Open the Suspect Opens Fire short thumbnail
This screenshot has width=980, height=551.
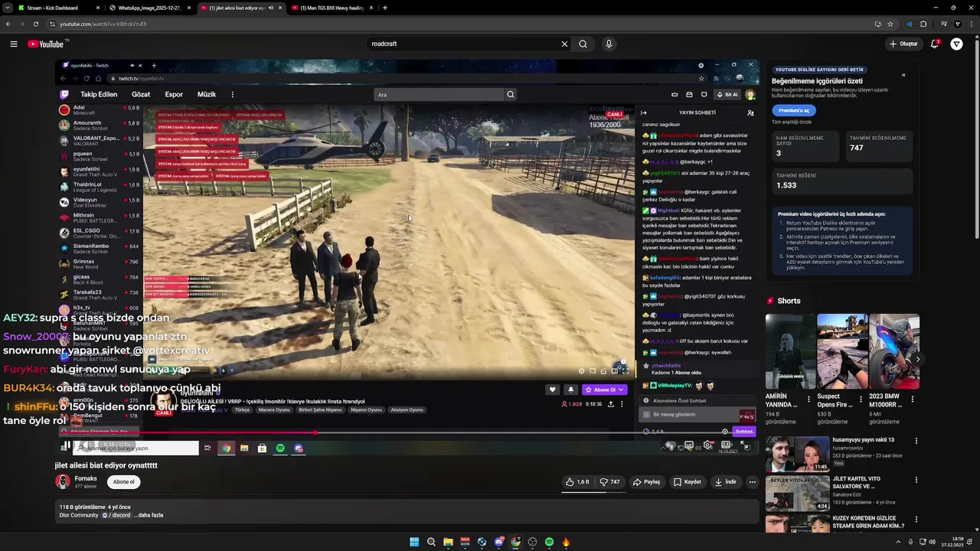coord(841,352)
